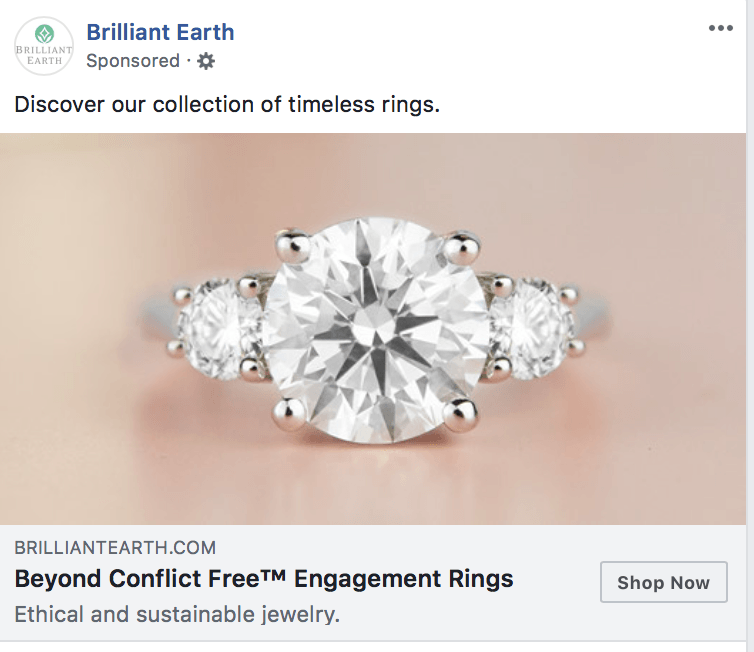Select the Ethical and sustainable jewelry description
Viewport: 754px width, 652px height.
[x=177, y=614]
